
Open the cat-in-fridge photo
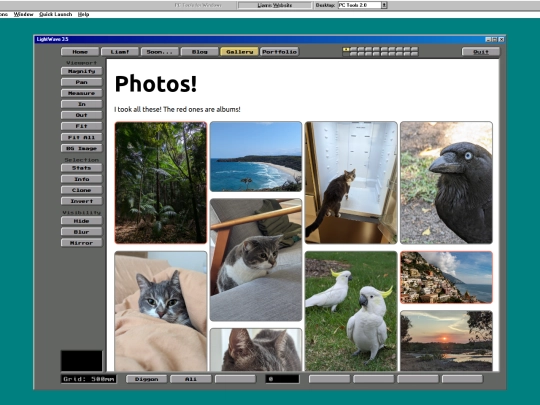pos(351,183)
